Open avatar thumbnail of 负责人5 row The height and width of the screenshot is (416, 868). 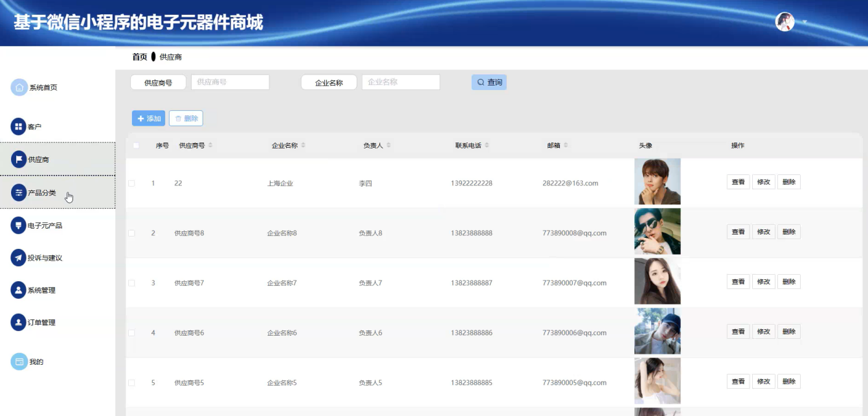[657, 382]
